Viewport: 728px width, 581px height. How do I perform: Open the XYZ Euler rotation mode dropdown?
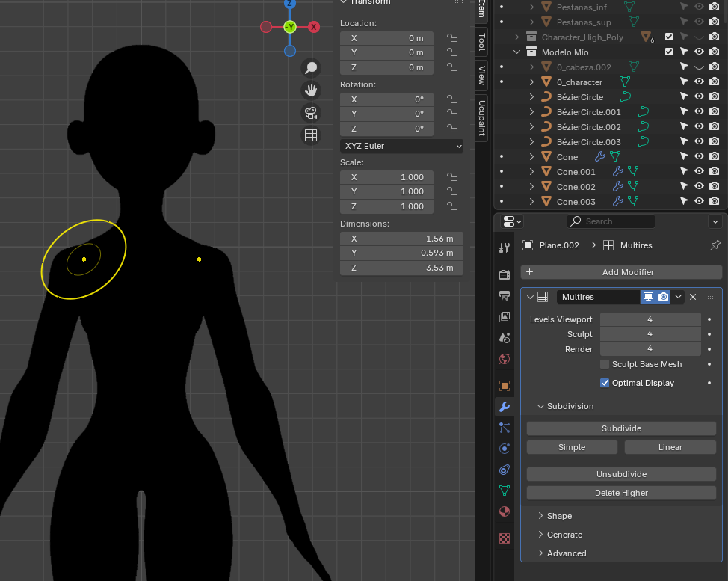[x=401, y=146]
